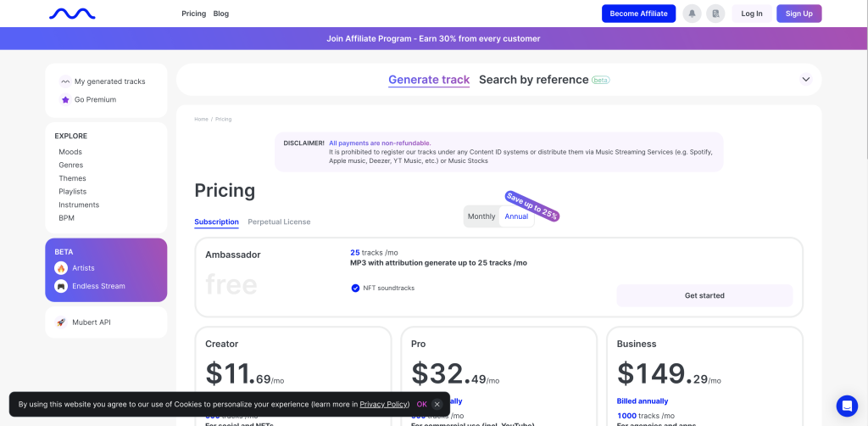Screen dimensions: 868x426
Task: Explore Playlists in the sidebar
Action: 73,192
